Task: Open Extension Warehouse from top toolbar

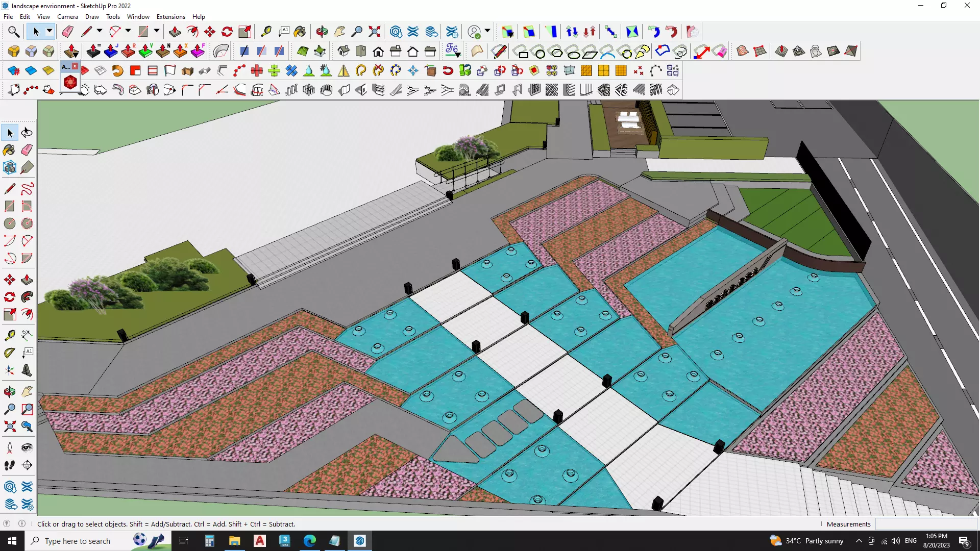Action: pyautogui.click(x=413, y=32)
